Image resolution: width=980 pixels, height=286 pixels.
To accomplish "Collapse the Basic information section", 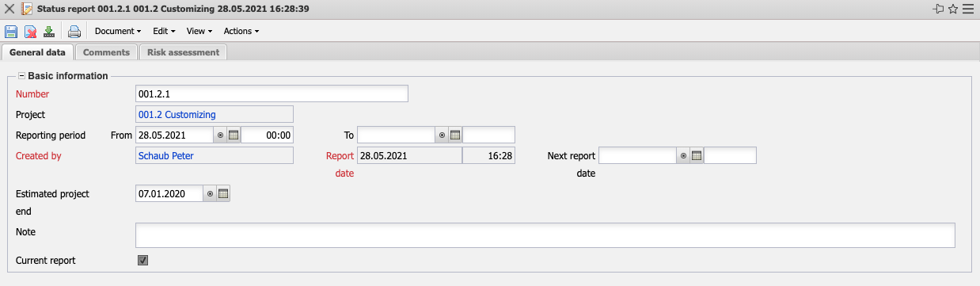I will tap(21, 76).
